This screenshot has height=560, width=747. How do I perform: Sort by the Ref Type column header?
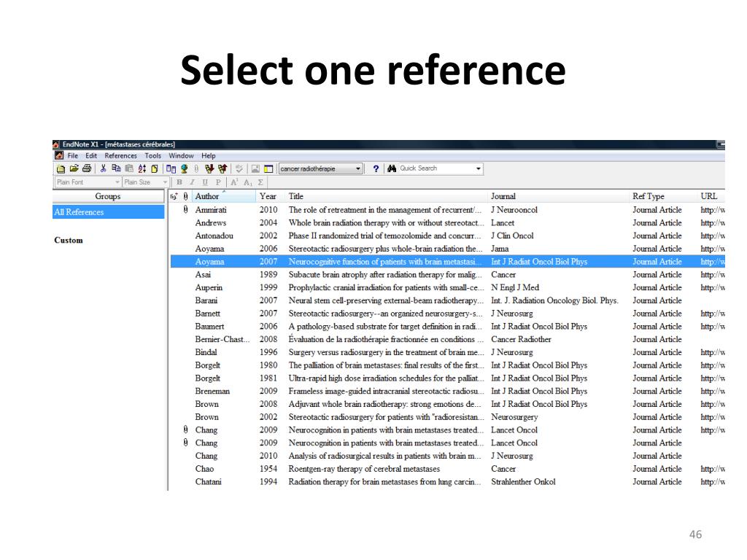(662, 196)
